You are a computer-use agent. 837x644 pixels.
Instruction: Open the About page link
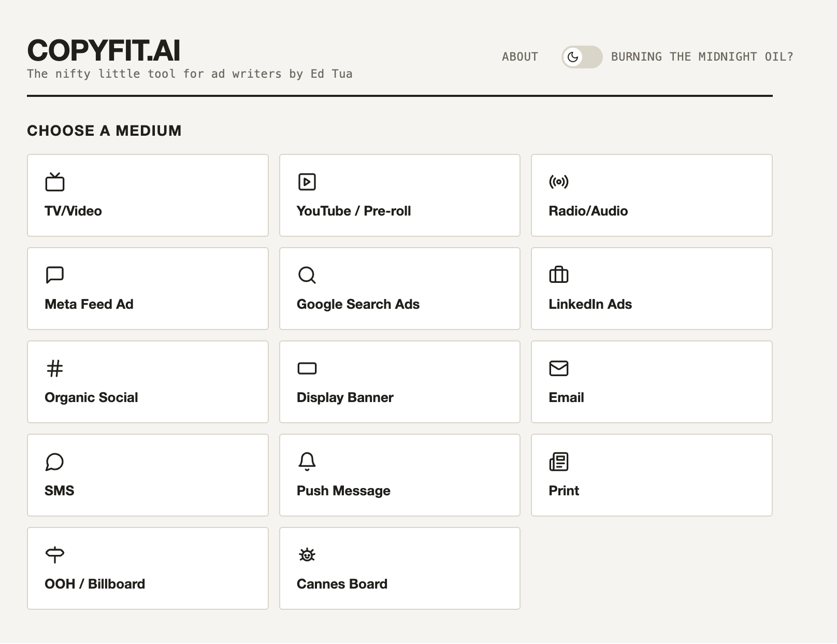pos(520,57)
